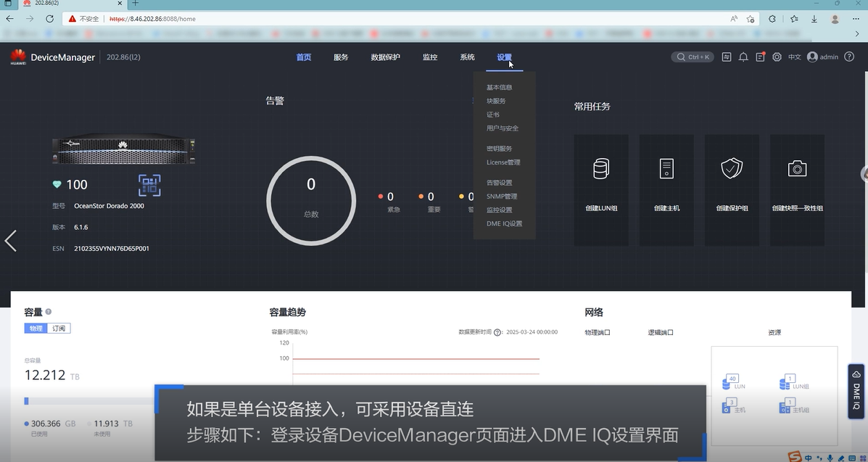
Task: Select 块服务 from settings dropdown
Action: click(496, 101)
